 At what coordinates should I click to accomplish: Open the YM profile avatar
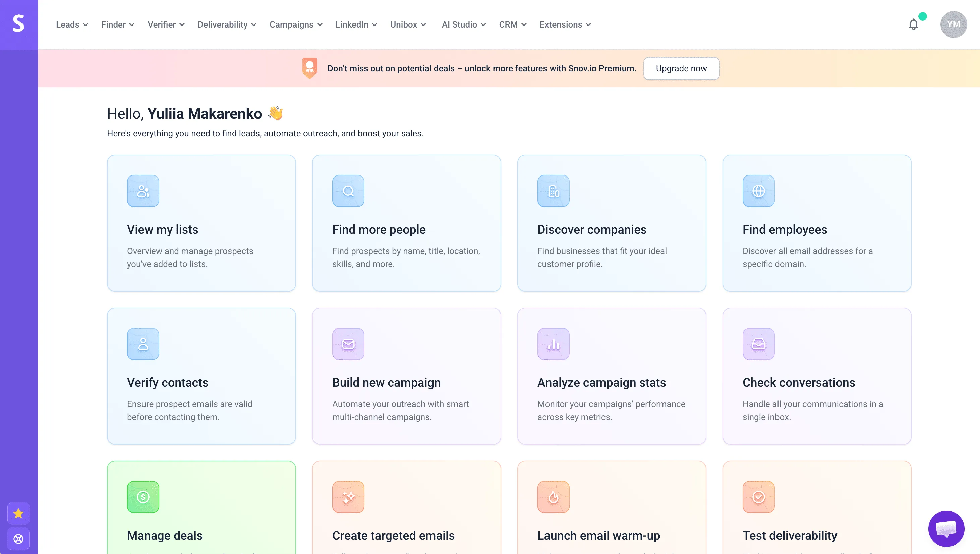pos(954,24)
